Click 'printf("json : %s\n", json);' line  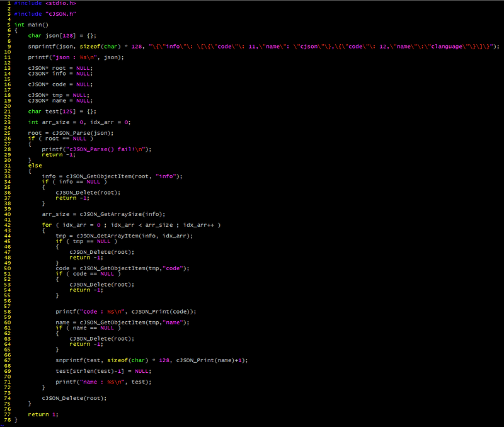pos(76,57)
